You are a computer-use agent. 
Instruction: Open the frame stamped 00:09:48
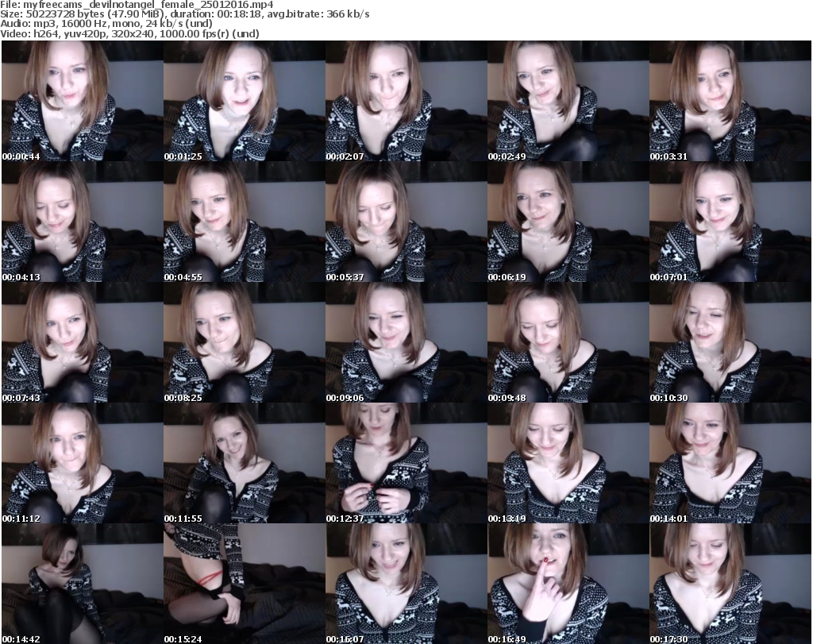pos(568,343)
